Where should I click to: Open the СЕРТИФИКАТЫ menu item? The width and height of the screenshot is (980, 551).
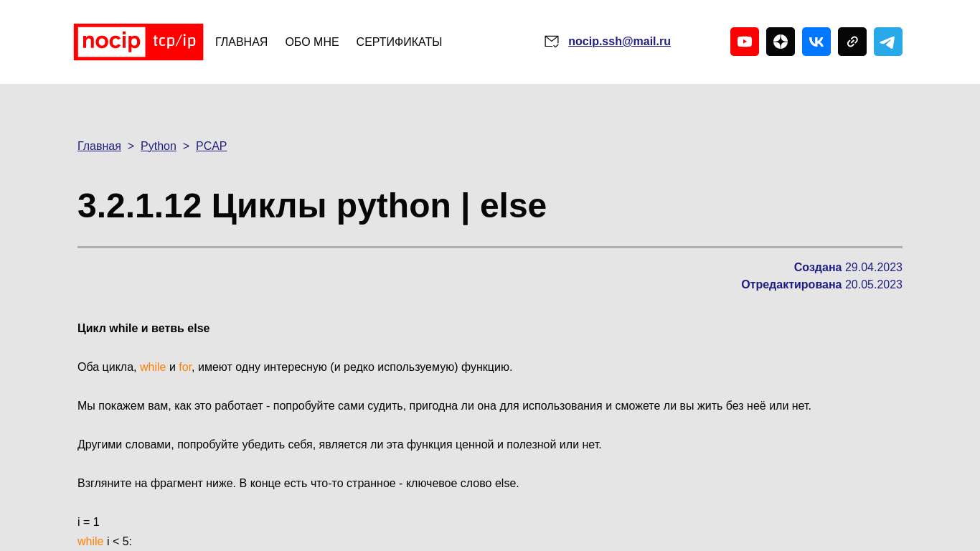tap(399, 42)
